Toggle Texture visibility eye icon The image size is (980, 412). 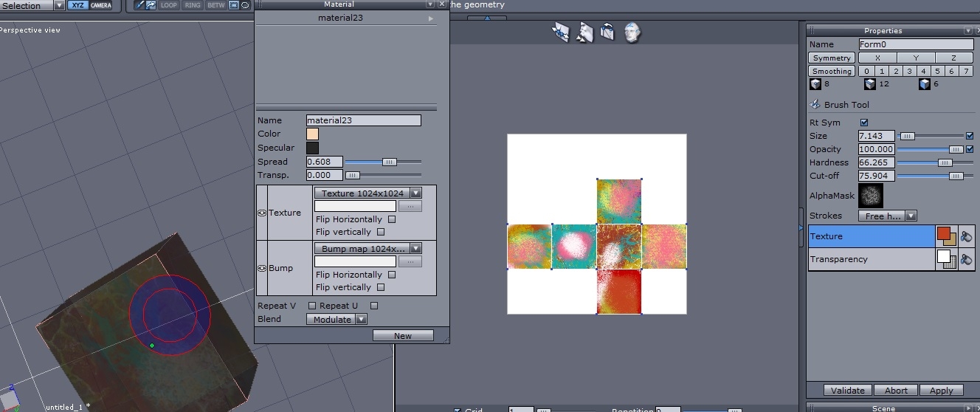click(262, 213)
